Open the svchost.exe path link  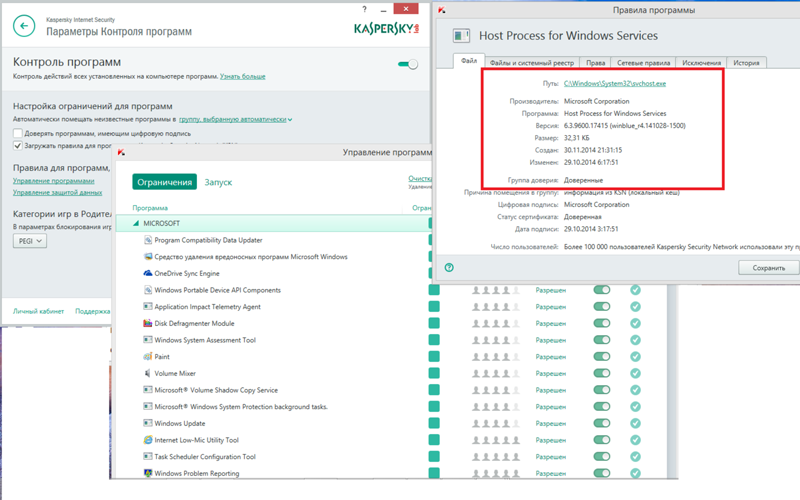tap(615, 83)
